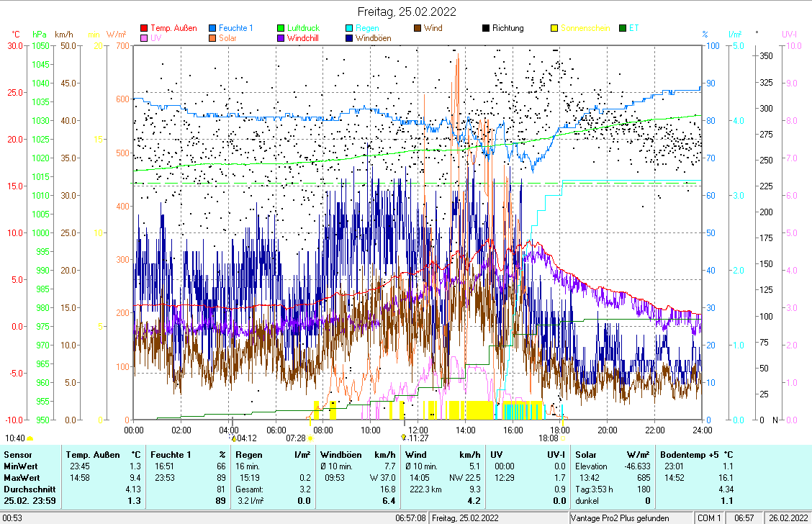Click the blue Feuchte 1 legend square

[x=213, y=29]
